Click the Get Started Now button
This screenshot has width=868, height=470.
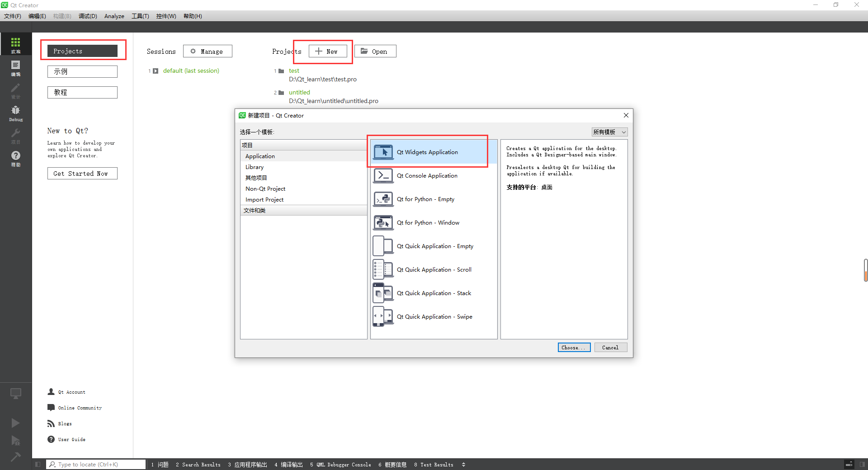tap(82, 174)
